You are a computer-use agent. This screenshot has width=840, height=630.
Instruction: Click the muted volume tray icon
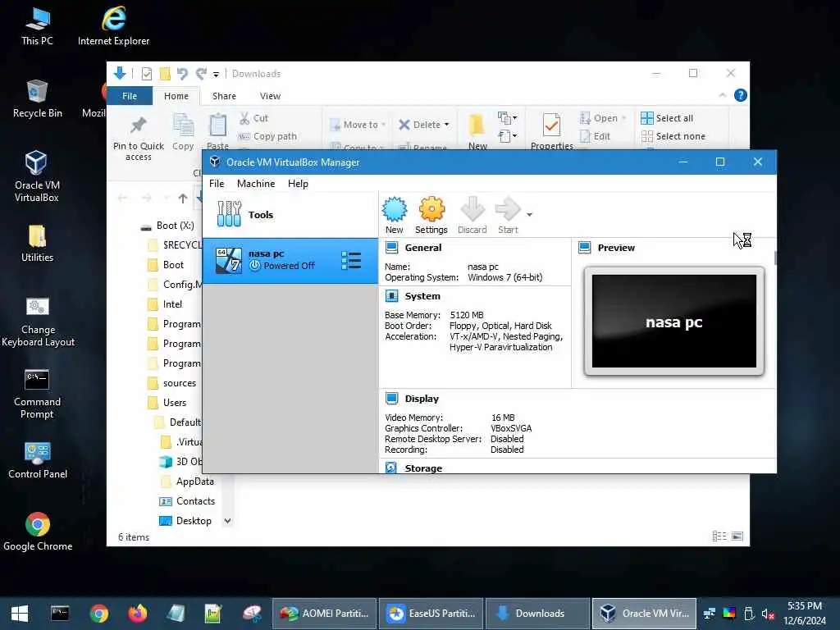[x=768, y=614]
